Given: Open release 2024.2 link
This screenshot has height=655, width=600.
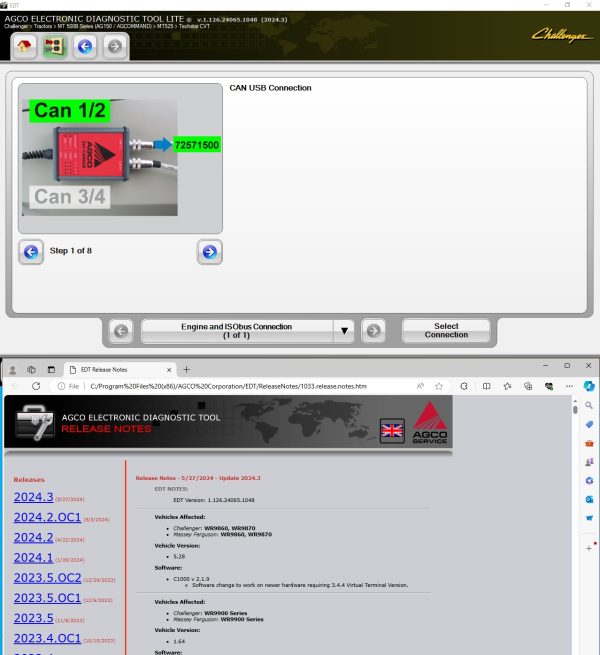Looking at the screenshot, I should tap(33, 537).
